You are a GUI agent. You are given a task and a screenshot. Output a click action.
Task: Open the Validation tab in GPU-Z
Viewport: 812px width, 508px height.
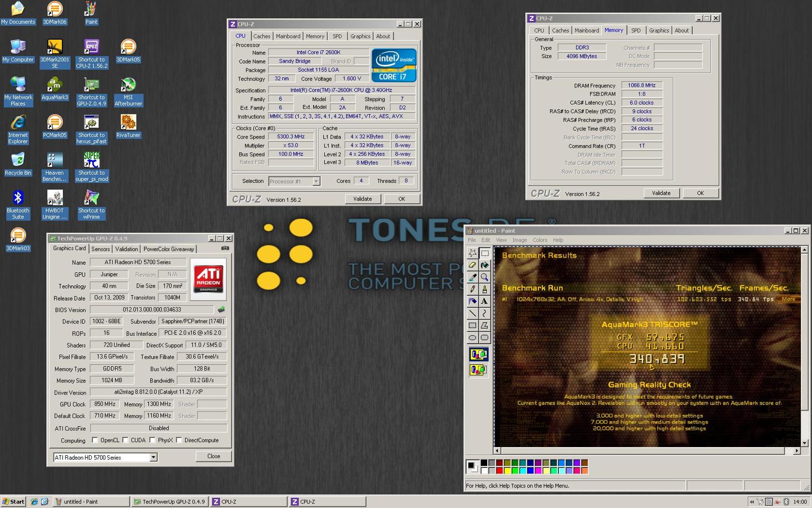tap(126, 249)
